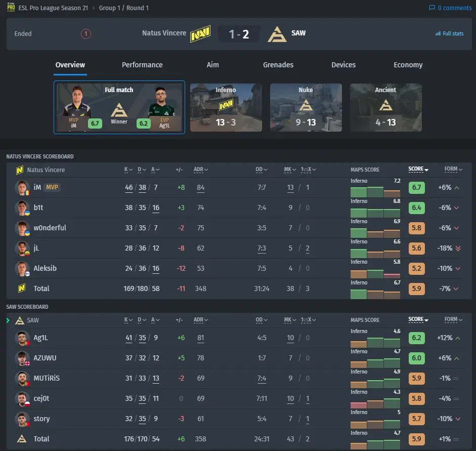This screenshot has height=451, width=476.
Task: Click Aleksib's player avatar
Action: click(22, 268)
